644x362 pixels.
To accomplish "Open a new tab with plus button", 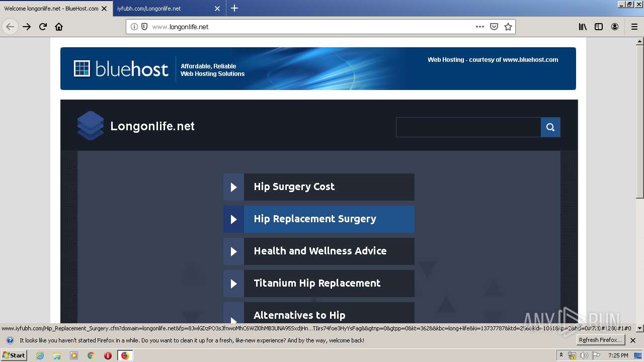I will click(x=234, y=8).
